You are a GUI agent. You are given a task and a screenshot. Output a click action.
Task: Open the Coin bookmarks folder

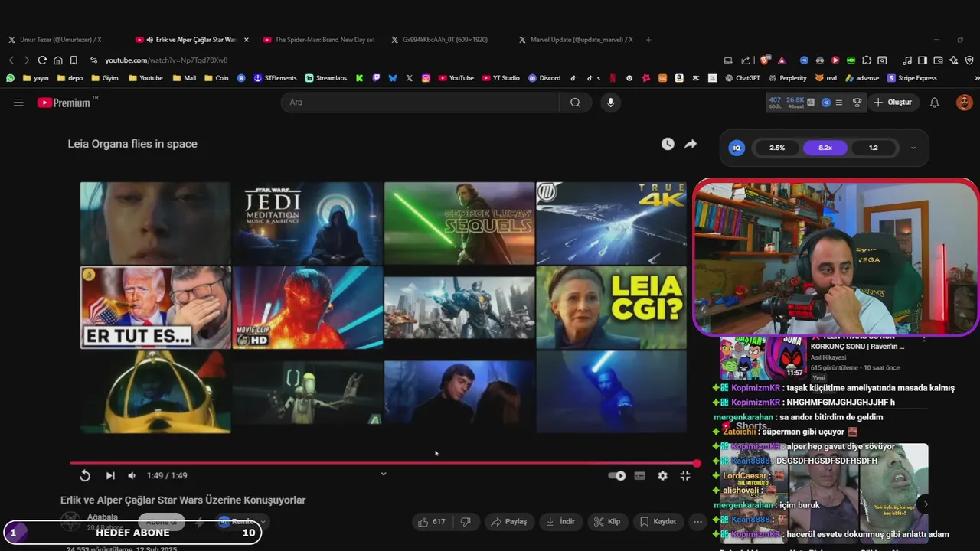[216, 78]
